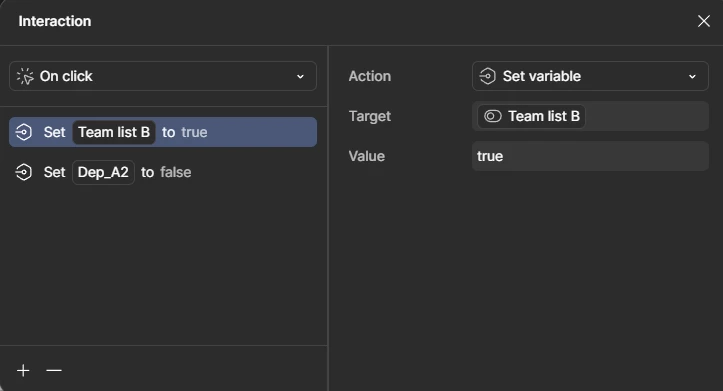723x391 pixels.
Task: Click the set-variable icon beside Team list B row
Action: coord(24,132)
